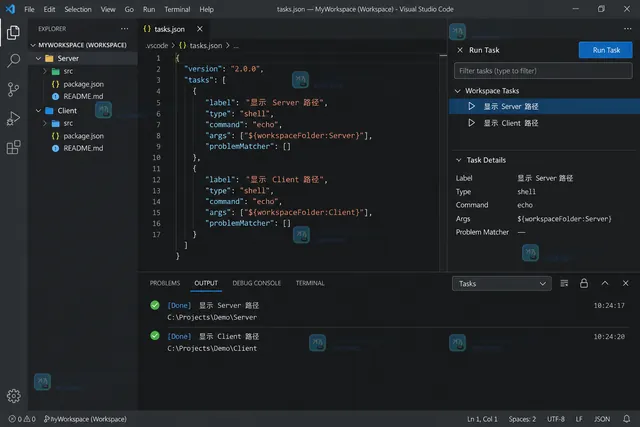The width and height of the screenshot is (640, 427).
Task: Maximize the bottom panel size
Action: tap(605, 283)
